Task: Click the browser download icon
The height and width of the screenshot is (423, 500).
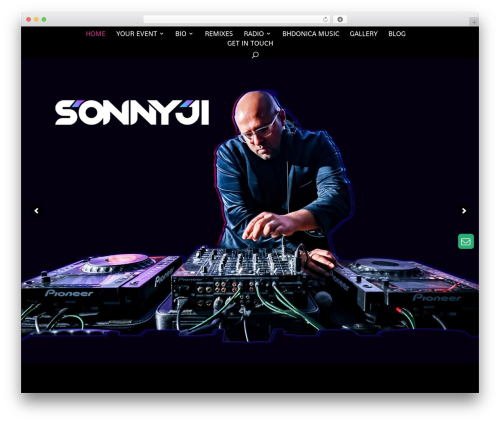Action: pos(340,19)
